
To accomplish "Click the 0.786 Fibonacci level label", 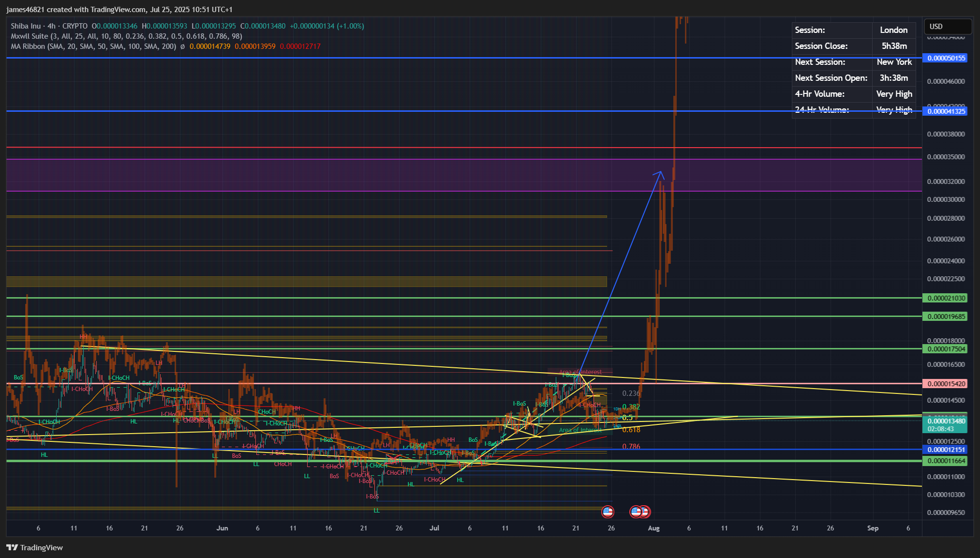I will click(x=631, y=447).
